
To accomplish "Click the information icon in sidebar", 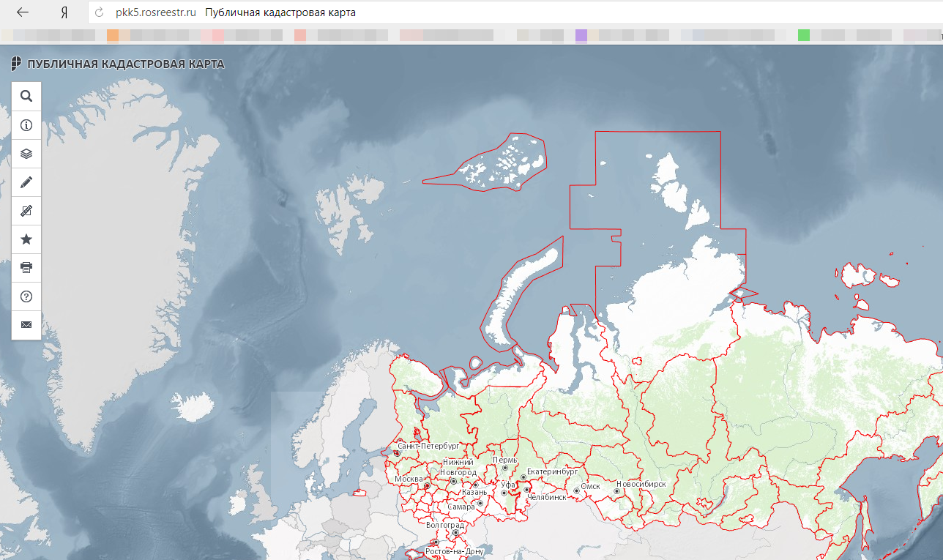I will [x=26, y=125].
